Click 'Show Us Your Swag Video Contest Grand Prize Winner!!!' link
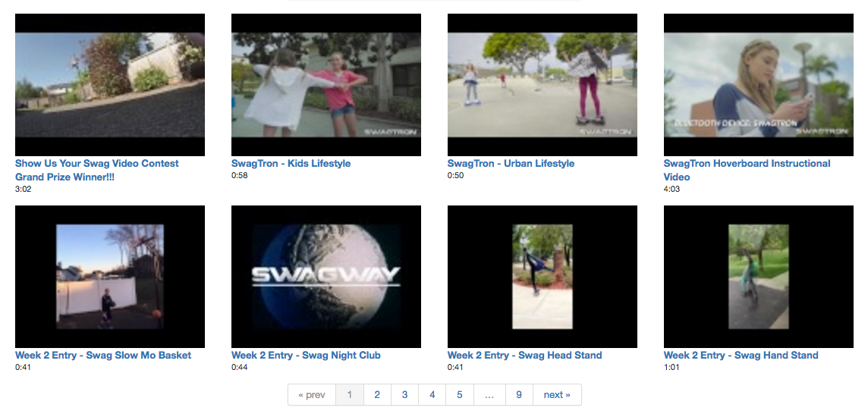This screenshot has height=417, width=868. 97,171
